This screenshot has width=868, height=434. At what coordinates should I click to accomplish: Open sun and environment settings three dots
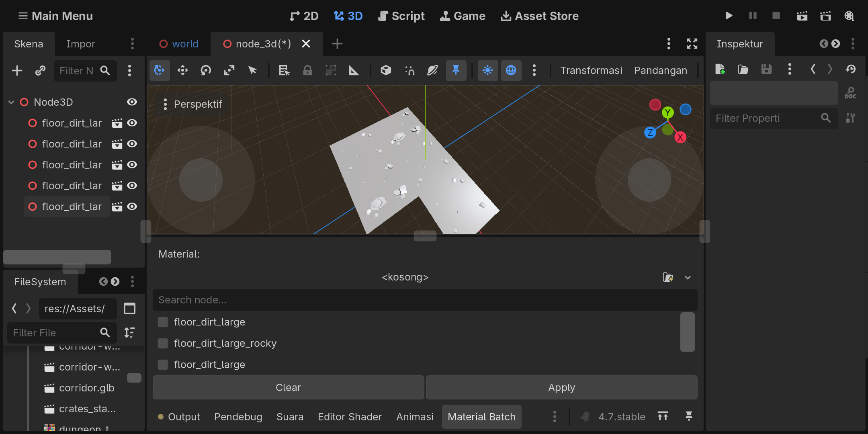click(534, 70)
